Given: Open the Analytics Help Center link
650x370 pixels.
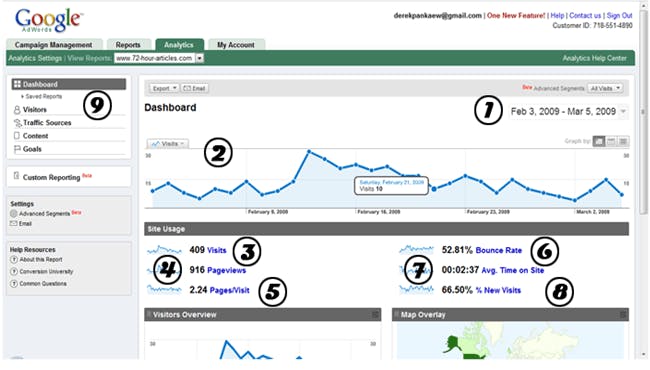Looking at the screenshot, I should 594,58.
